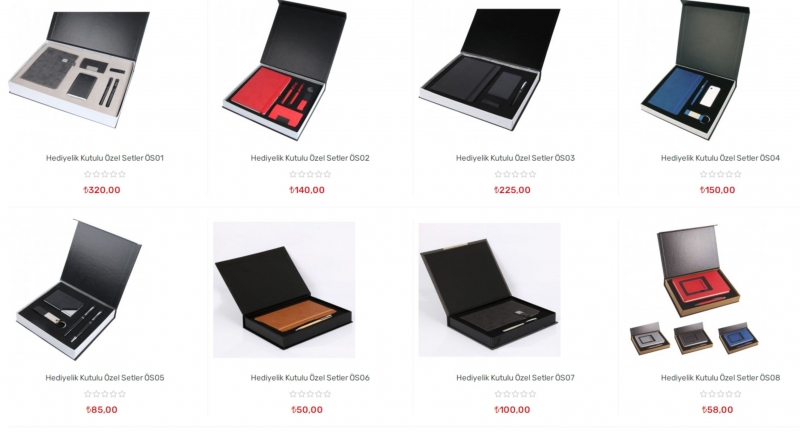Select the Hediyelik Kutulu Özel Setler ÖS08 title
This screenshot has height=432, width=800.
tap(720, 378)
